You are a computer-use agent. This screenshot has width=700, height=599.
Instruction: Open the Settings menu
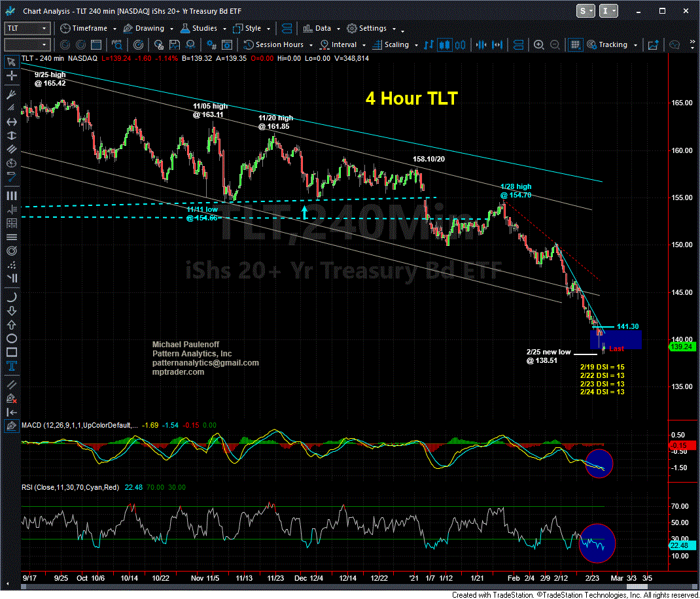pos(372,29)
